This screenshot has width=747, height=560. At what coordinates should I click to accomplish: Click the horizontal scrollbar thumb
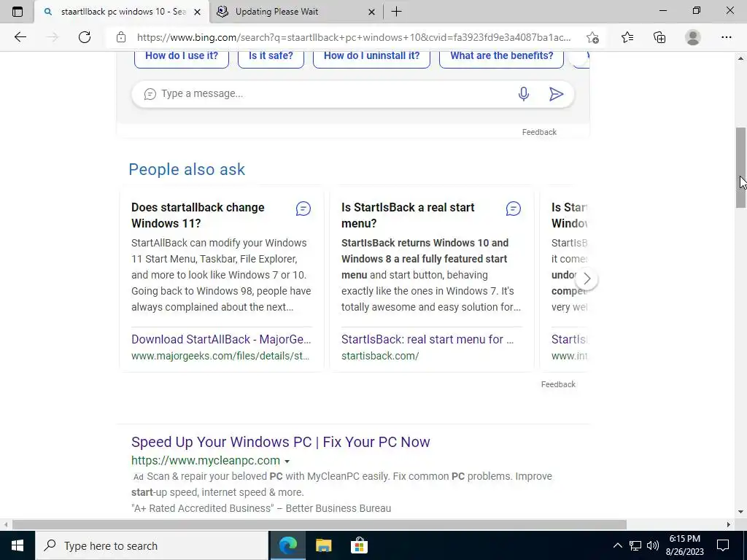(320, 524)
